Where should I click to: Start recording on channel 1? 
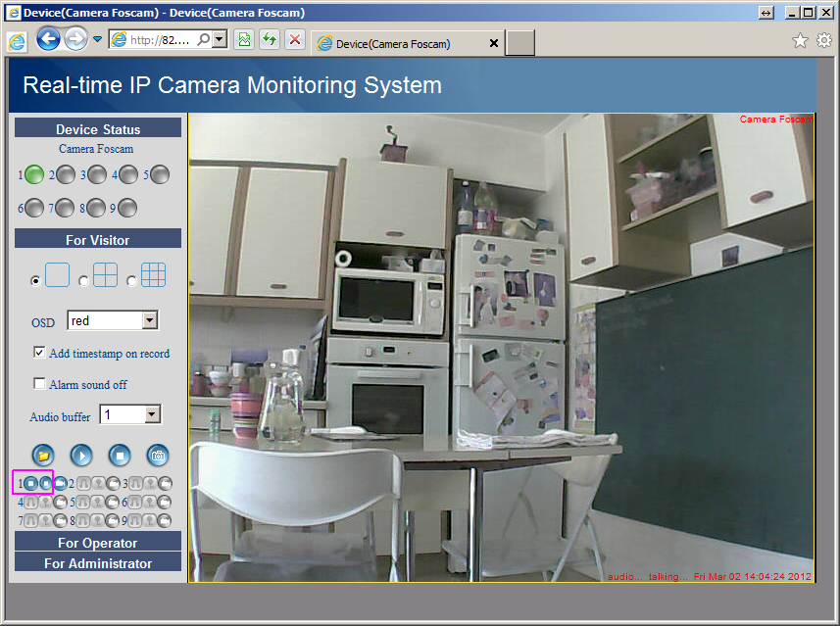(x=61, y=484)
